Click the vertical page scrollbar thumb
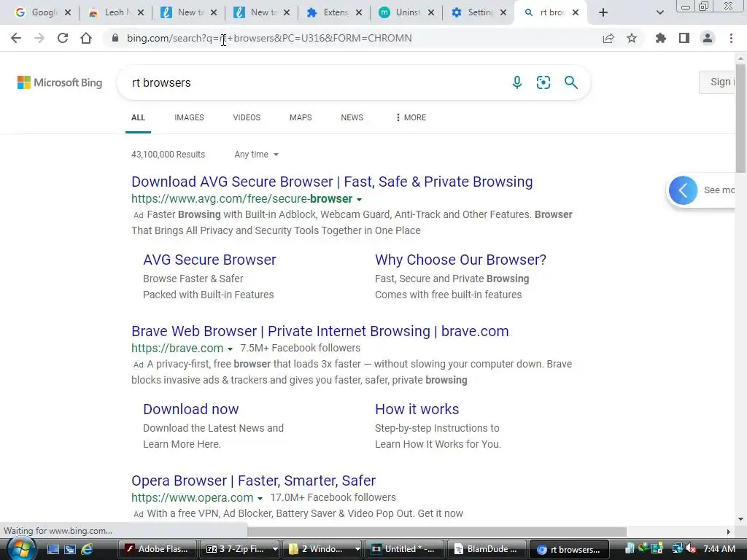This screenshot has width=747, height=560. point(740,119)
